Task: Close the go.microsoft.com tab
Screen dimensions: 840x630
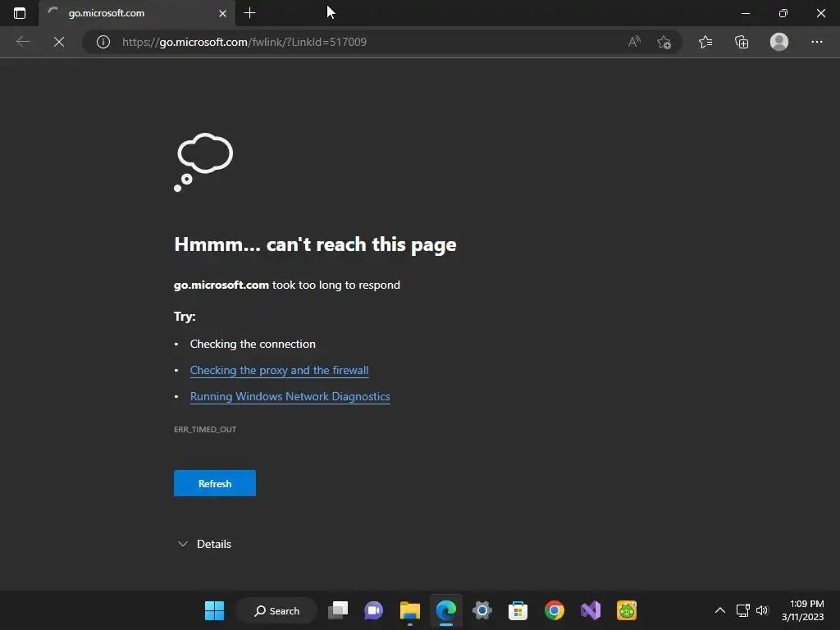Action: (x=222, y=13)
